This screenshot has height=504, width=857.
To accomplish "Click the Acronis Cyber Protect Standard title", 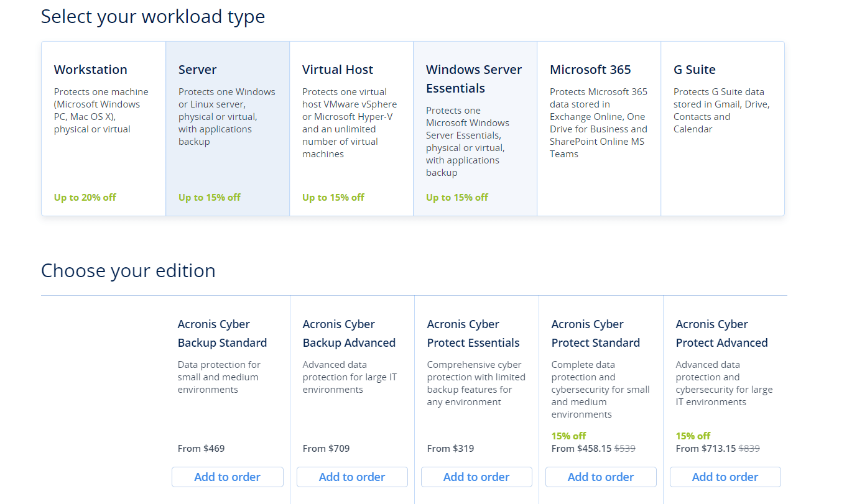I will [596, 334].
